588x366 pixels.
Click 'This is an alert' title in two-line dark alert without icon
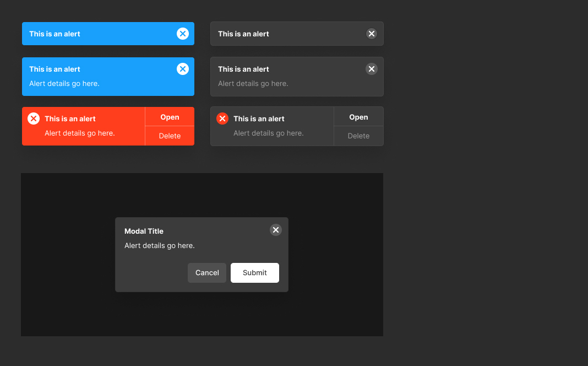coord(243,69)
